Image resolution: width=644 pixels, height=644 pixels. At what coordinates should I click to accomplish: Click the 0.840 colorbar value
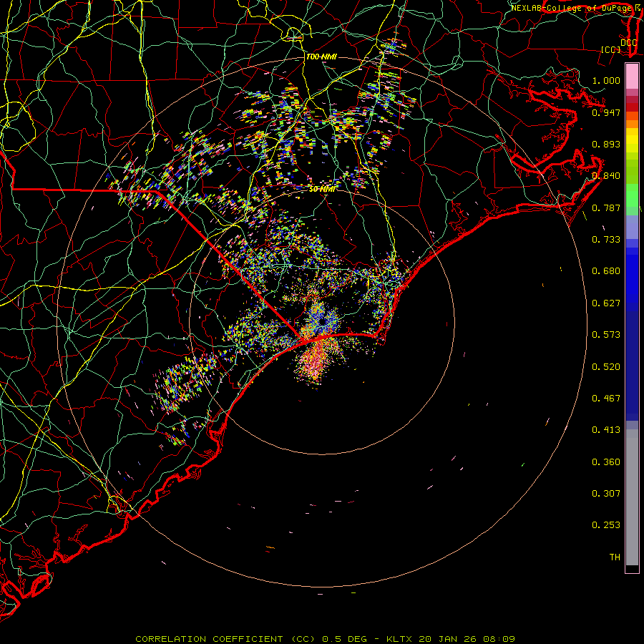[x=606, y=175]
